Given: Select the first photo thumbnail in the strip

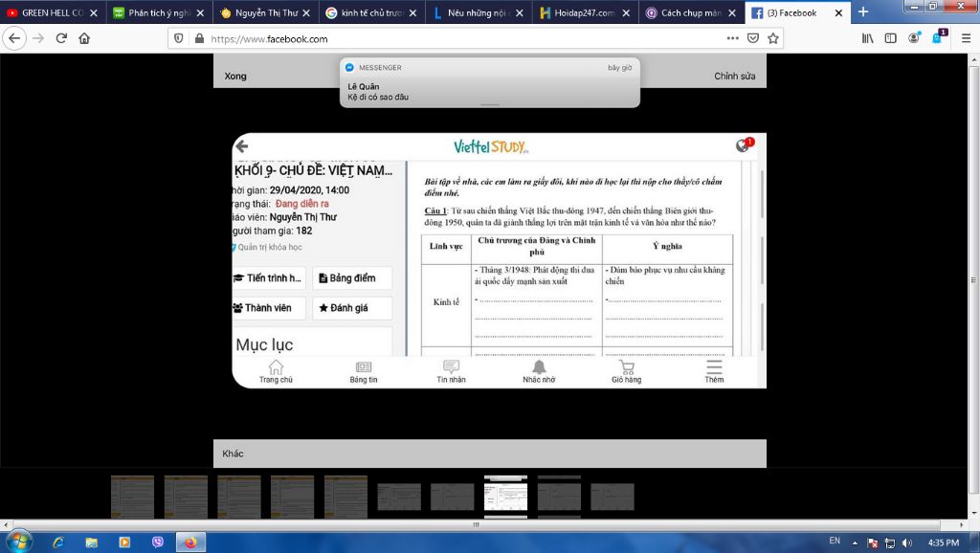Looking at the screenshot, I should coord(132,497).
